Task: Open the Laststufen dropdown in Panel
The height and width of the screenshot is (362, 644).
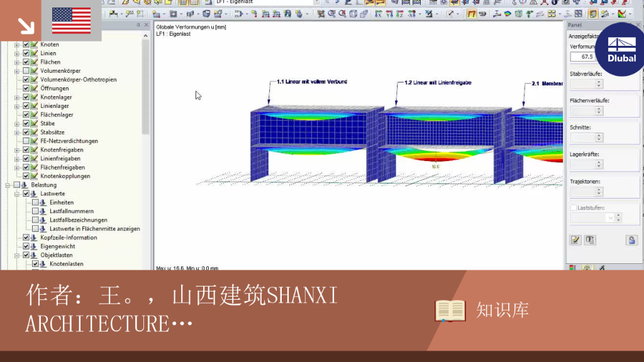Action: [x=610, y=218]
